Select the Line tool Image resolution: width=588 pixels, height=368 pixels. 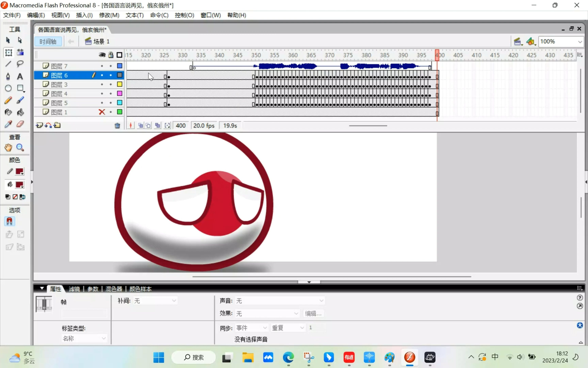tap(8, 64)
